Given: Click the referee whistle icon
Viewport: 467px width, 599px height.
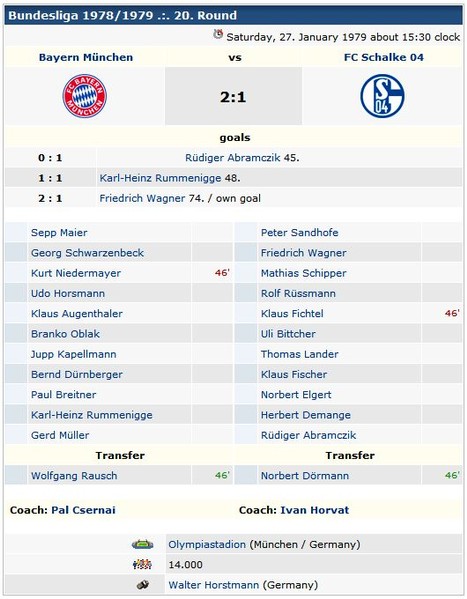Looking at the screenshot, I should (143, 584).
